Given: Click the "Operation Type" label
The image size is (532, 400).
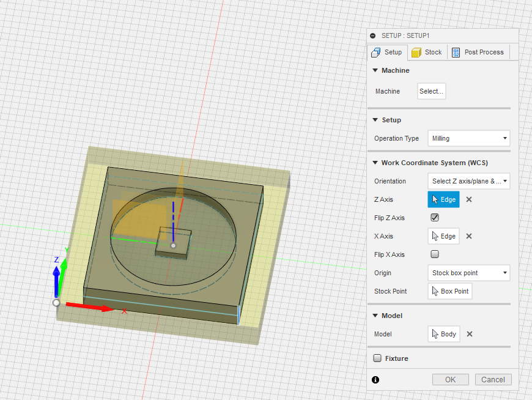Looking at the screenshot, I should [x=397, y=138].
